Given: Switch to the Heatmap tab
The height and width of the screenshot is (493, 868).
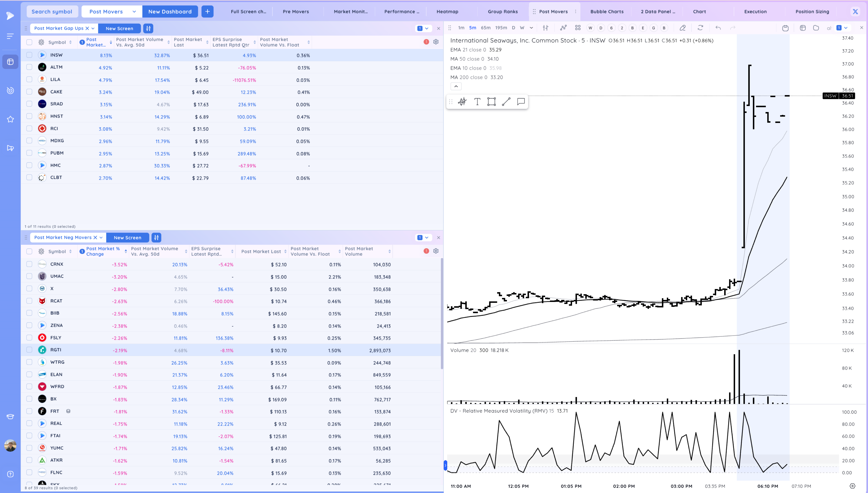Looking at the screenshot, I should 447,12.
